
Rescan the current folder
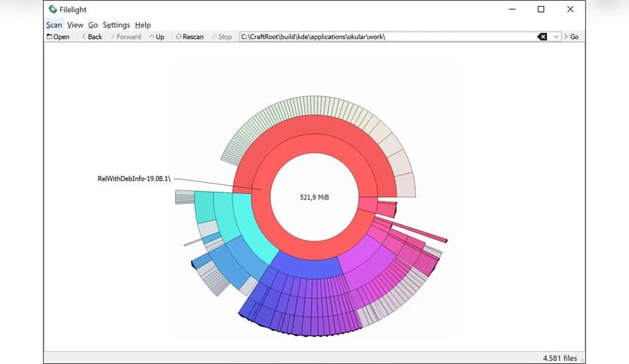click(x=190, y=36)
